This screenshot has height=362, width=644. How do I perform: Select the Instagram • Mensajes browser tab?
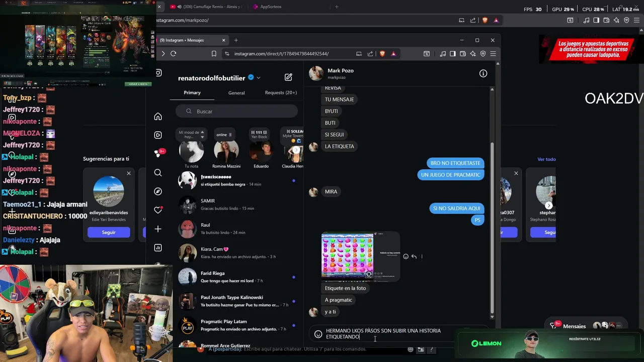[191, 40]
